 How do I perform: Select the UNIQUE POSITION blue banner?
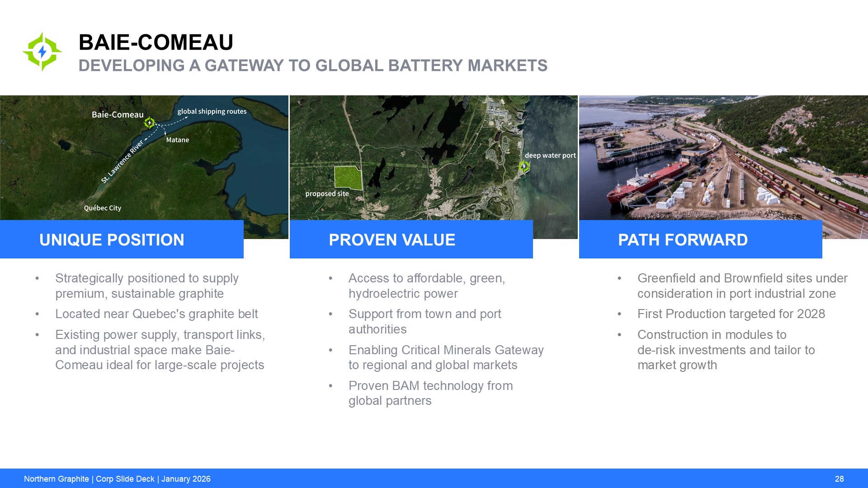(x=122, y=239)
